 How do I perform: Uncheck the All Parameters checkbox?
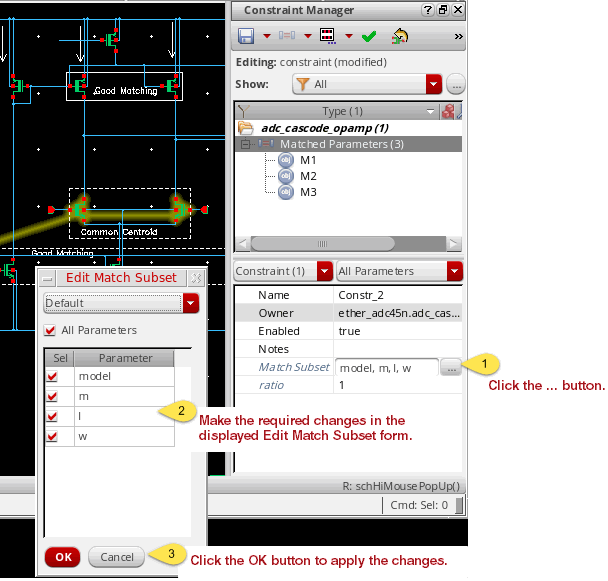(51, 331)
